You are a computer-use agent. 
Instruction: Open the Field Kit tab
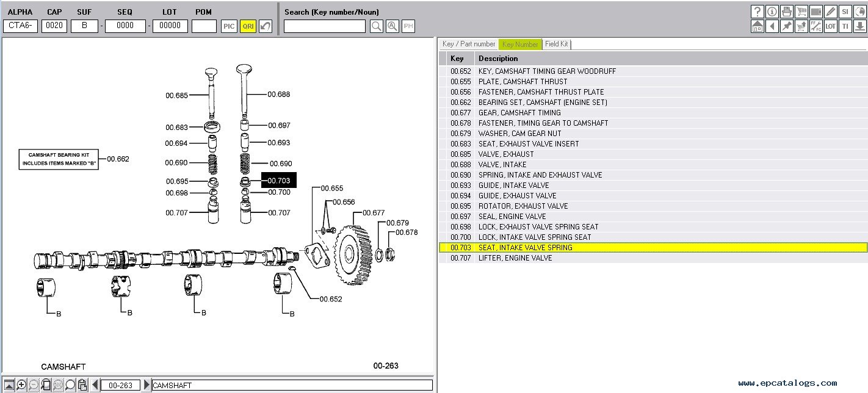(556, 44)
